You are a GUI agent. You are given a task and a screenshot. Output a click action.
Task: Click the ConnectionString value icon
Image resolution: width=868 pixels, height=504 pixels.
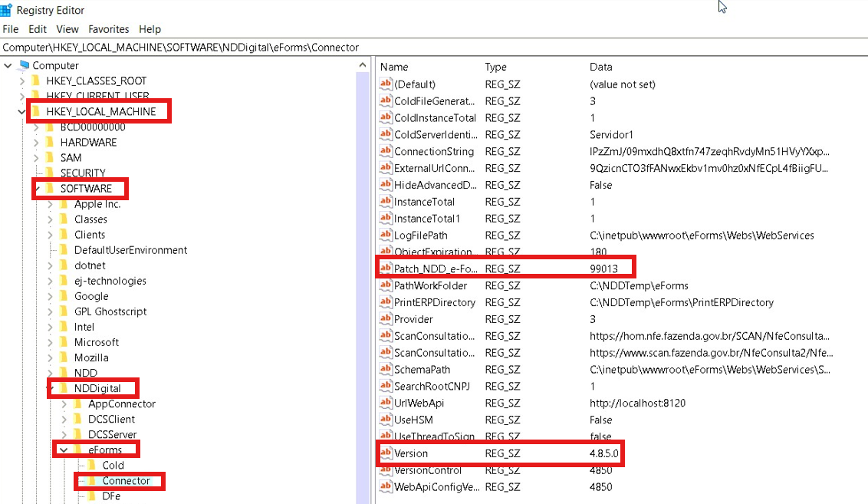coord(386,151)
